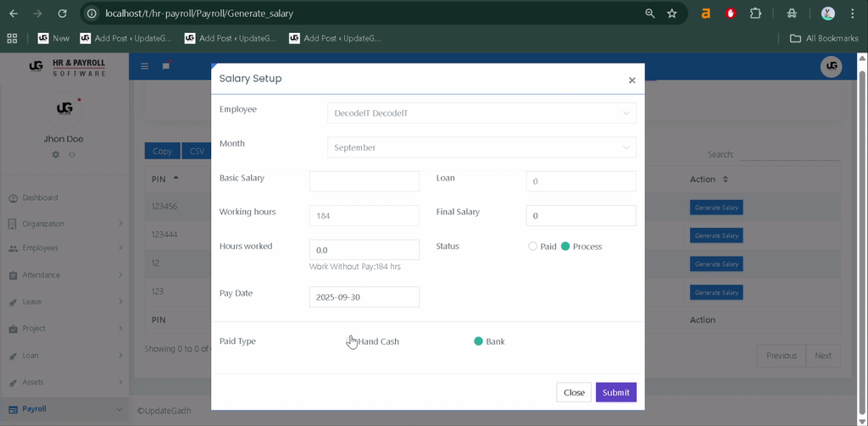This screenshot has height=426, width=868.
Task: Collapse the Payroll submenu chevron
Action: pyautogui.click(x=119, y=409)
